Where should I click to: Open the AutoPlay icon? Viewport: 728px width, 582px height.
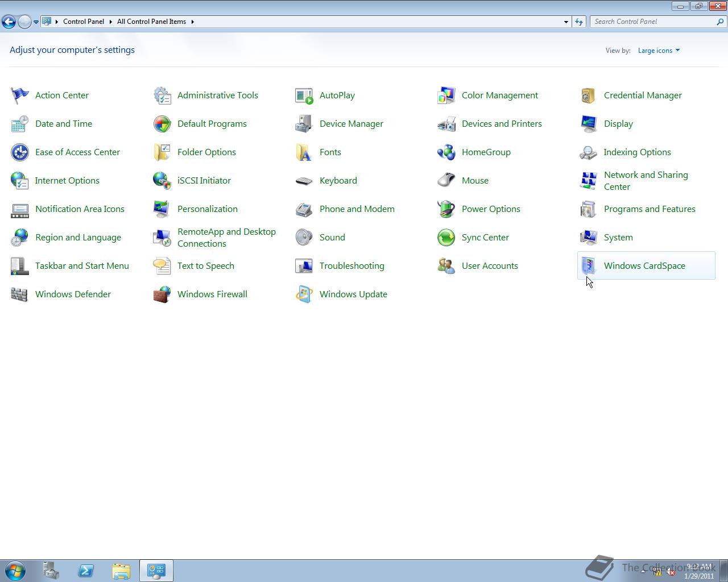pos(304,95)
